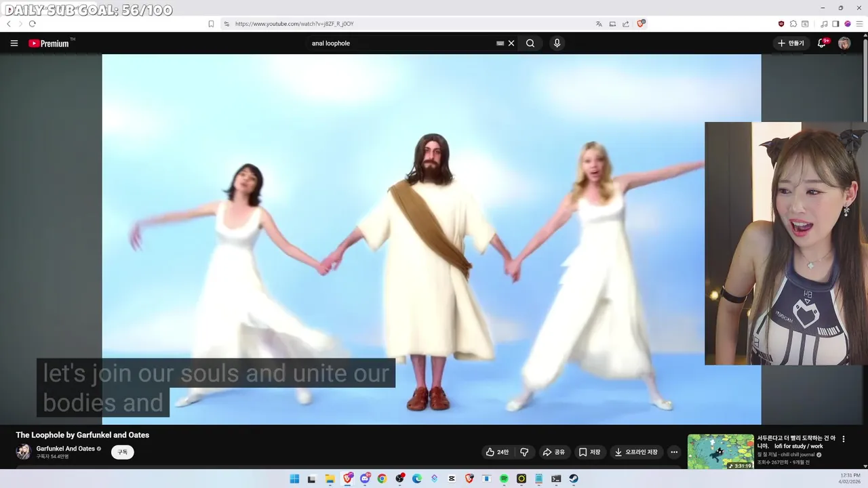
Task: Open the on-screen keyboard icon in search
Action: [x=500, y=43]
